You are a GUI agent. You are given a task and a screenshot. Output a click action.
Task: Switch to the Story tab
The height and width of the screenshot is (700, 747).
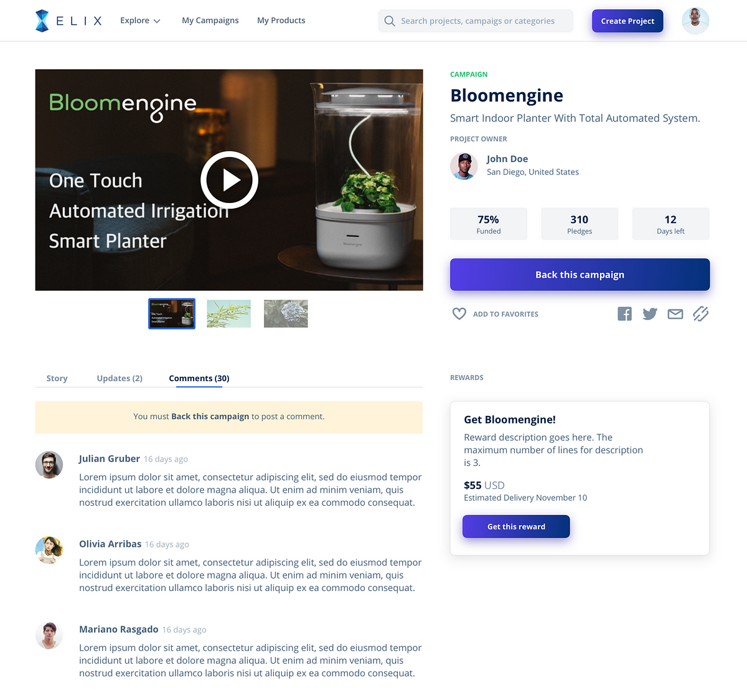tap(57, 379)
